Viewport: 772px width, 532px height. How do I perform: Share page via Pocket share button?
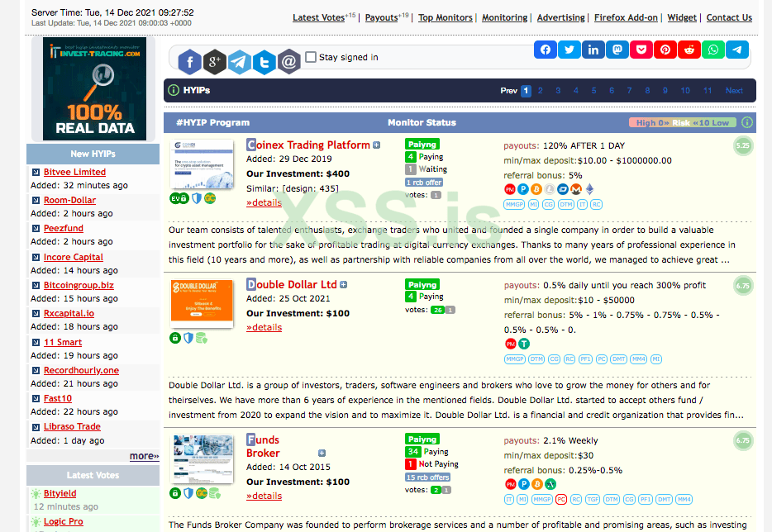click(641, 50)
